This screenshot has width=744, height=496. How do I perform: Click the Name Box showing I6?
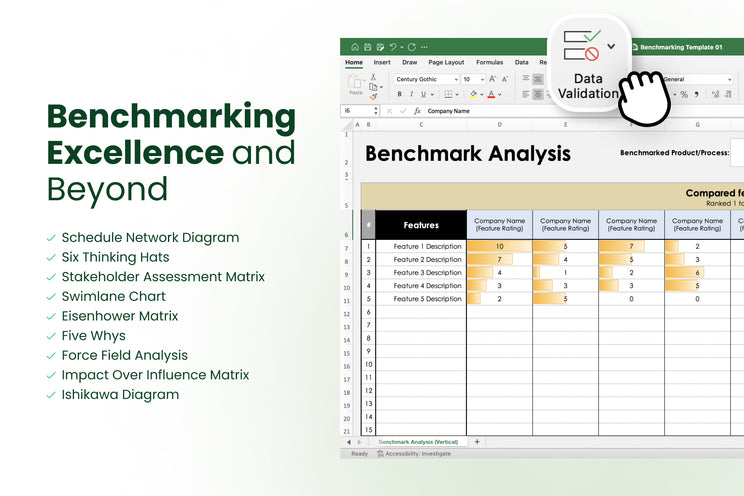click(358, 111)
